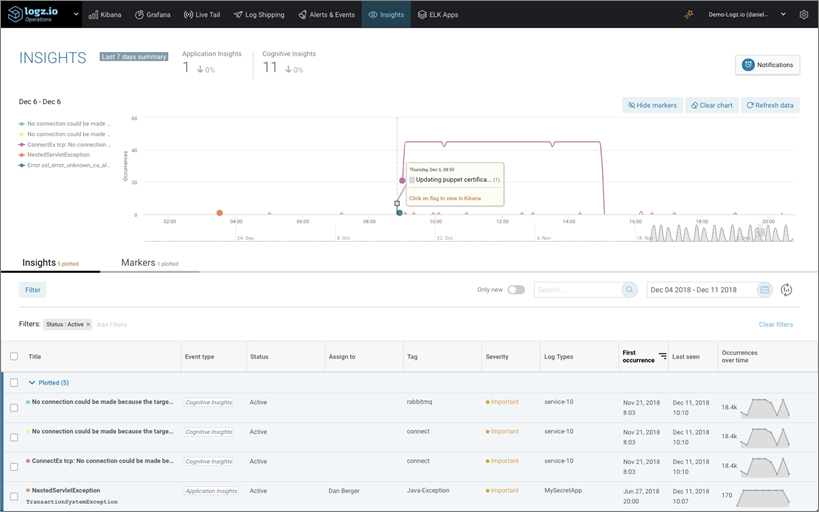
Task: Click the Title column header
Action: coord(34,357)
